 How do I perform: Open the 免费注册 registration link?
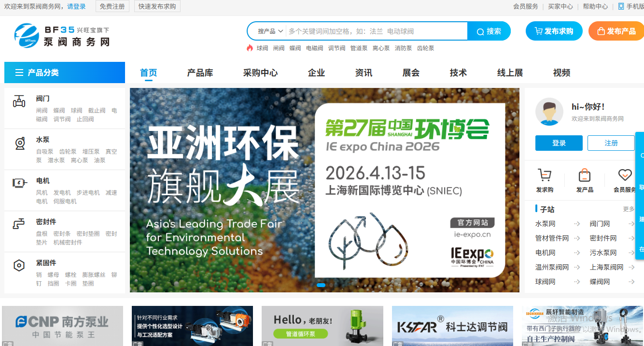click(112, 6)
